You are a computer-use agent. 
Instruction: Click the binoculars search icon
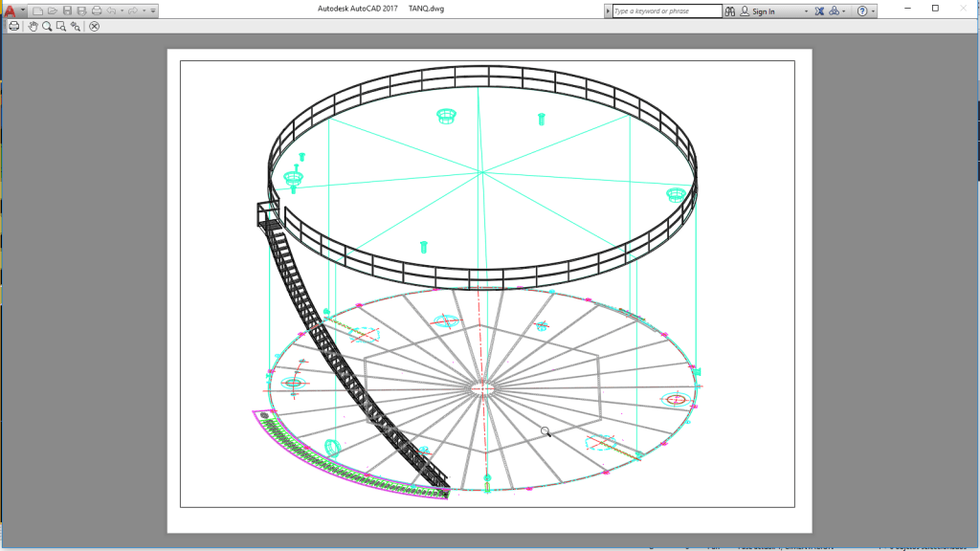point(730,11)
